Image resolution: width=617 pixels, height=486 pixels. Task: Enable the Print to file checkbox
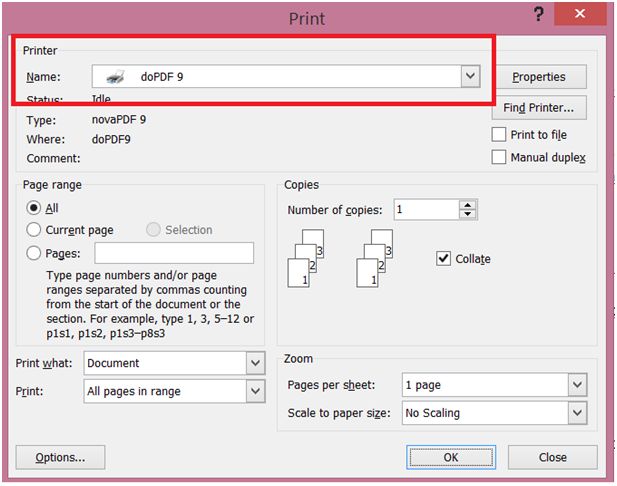500,135
